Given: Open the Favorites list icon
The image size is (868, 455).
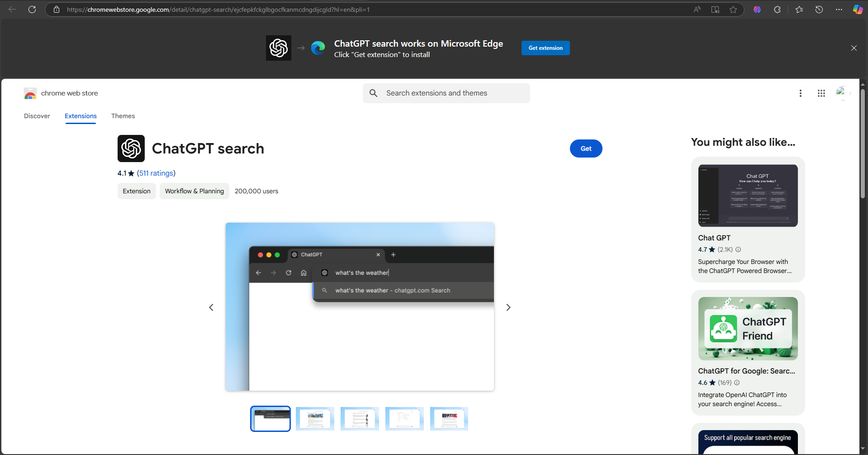Looking at the screenshot, I should click(x=799, y=10).
